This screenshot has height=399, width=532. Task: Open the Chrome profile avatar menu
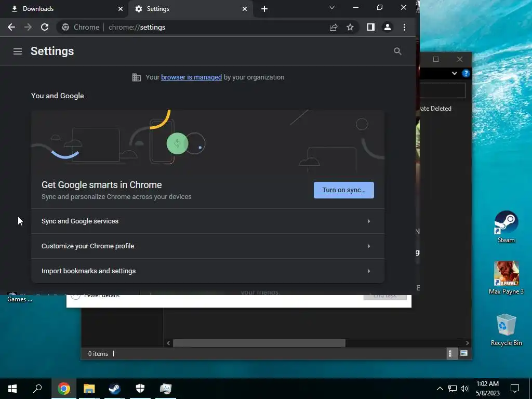pos(388,27)
